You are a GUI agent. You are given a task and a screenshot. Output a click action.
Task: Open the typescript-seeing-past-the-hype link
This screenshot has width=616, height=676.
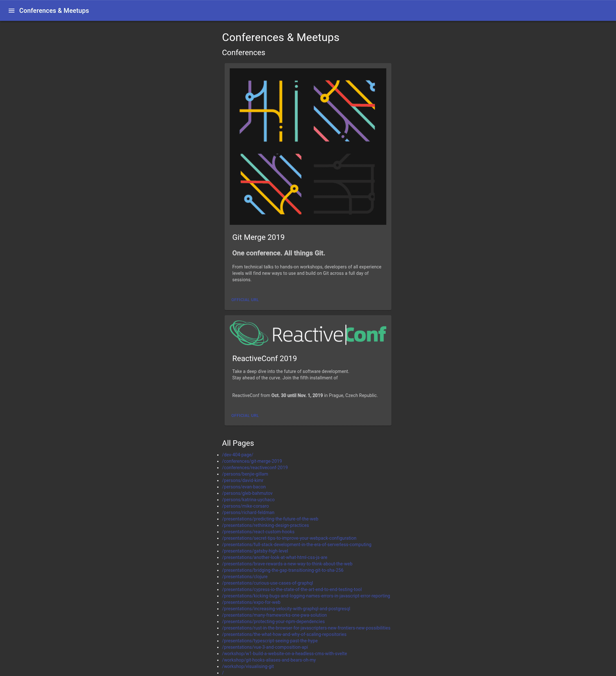[270, 641]
